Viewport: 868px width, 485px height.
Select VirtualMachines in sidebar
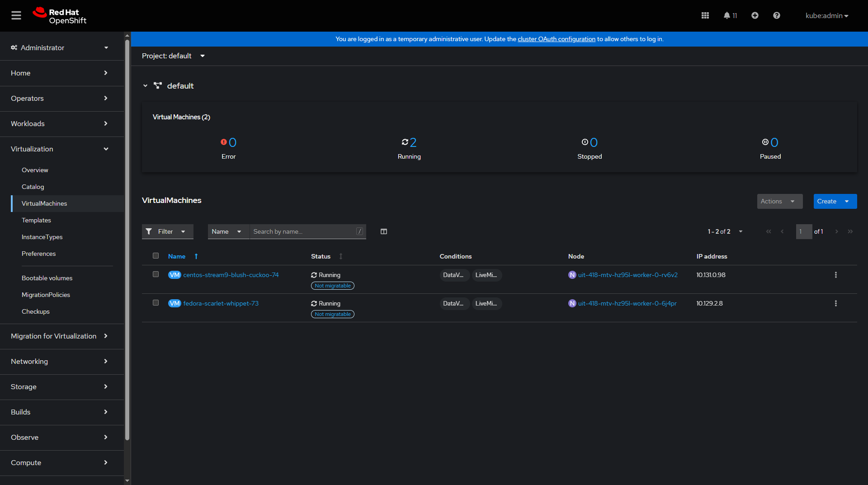click(x=44, y=203)
